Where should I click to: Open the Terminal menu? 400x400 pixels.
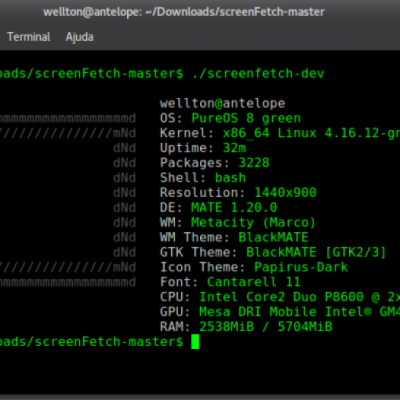29,37
